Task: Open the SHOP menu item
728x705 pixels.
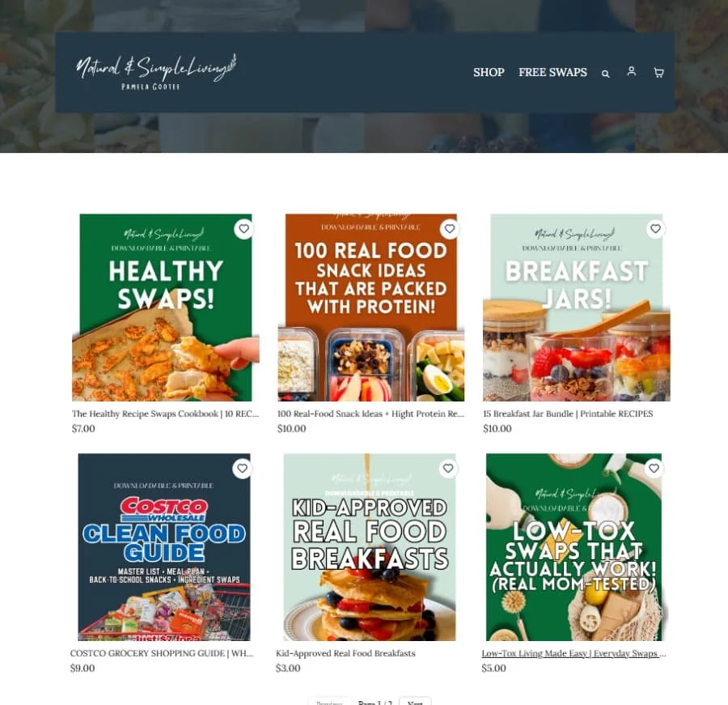Action: (489, 73)
